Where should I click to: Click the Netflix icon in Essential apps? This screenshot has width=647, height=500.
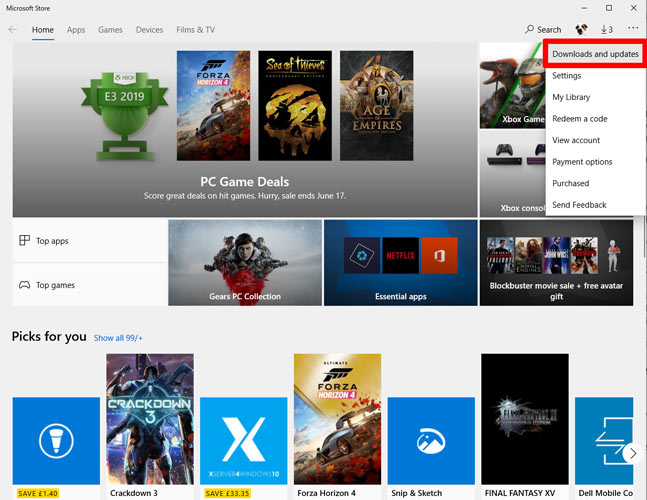400,255
